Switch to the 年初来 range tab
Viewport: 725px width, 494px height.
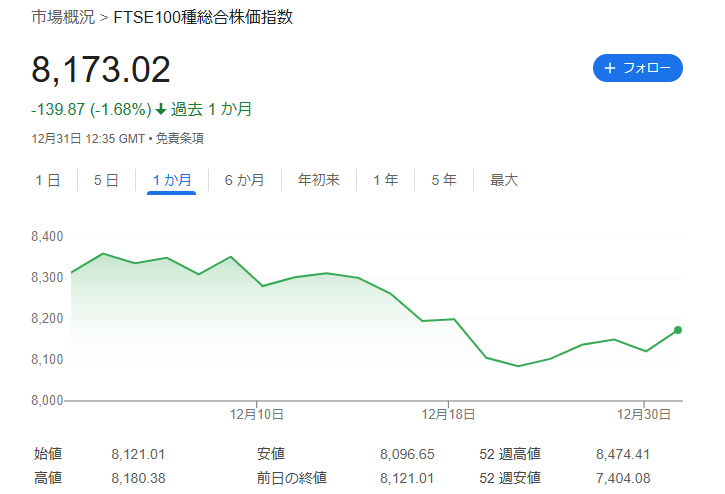click(x=319, y=180)
